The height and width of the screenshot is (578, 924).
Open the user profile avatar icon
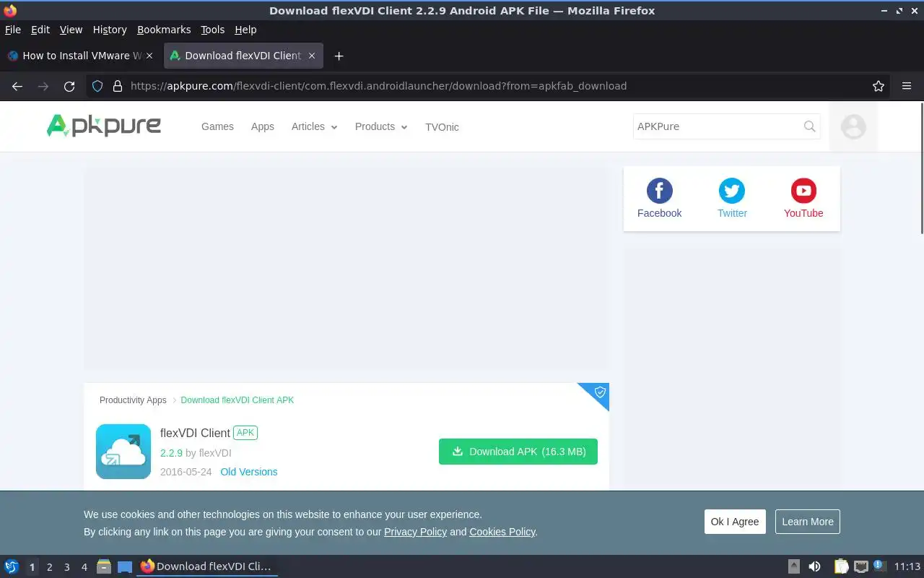point(853,126)
